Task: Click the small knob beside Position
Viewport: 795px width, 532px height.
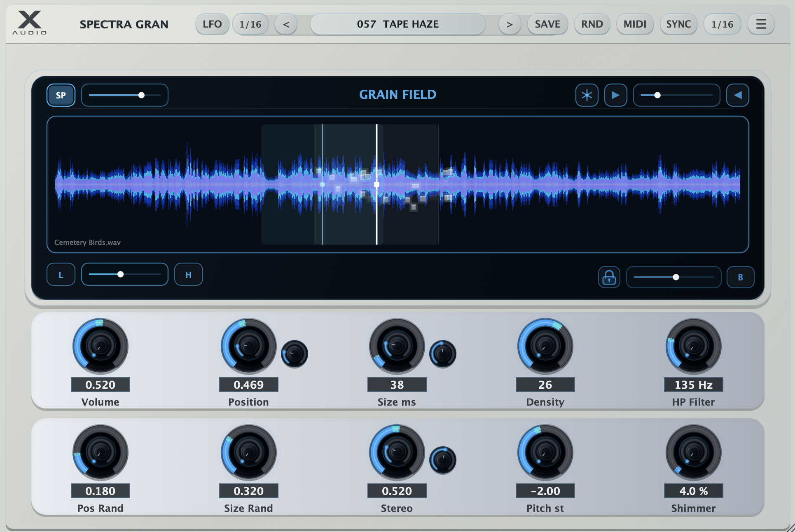Action: coord(295,354)
